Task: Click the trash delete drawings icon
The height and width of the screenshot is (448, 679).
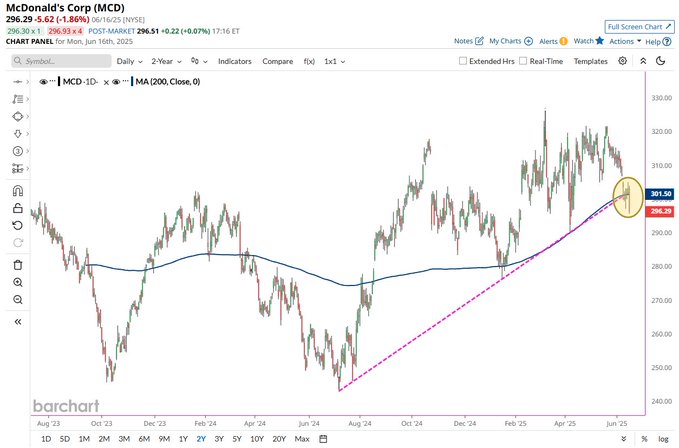Action: click(18, 265)
